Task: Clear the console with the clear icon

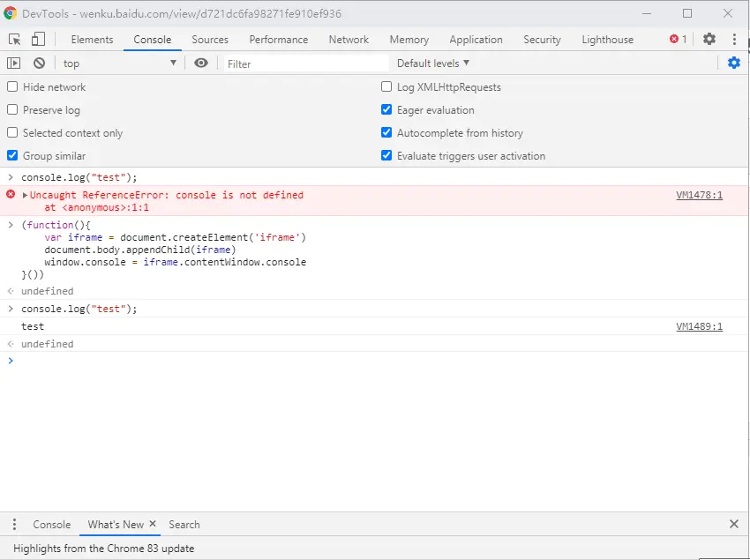Action: coord(39,63)
